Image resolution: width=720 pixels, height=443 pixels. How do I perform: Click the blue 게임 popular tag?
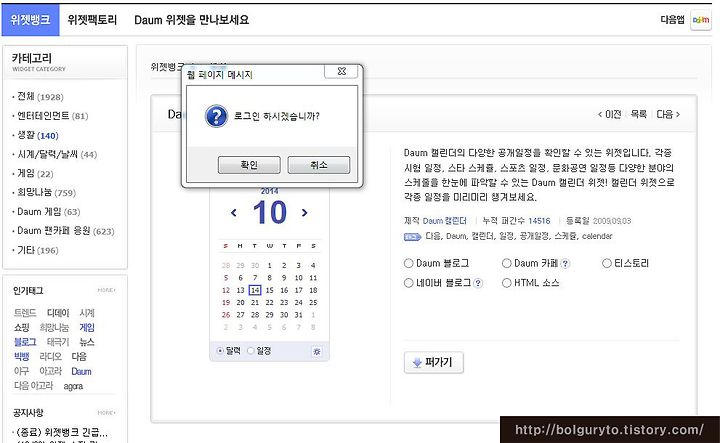[x=87, y=328]
